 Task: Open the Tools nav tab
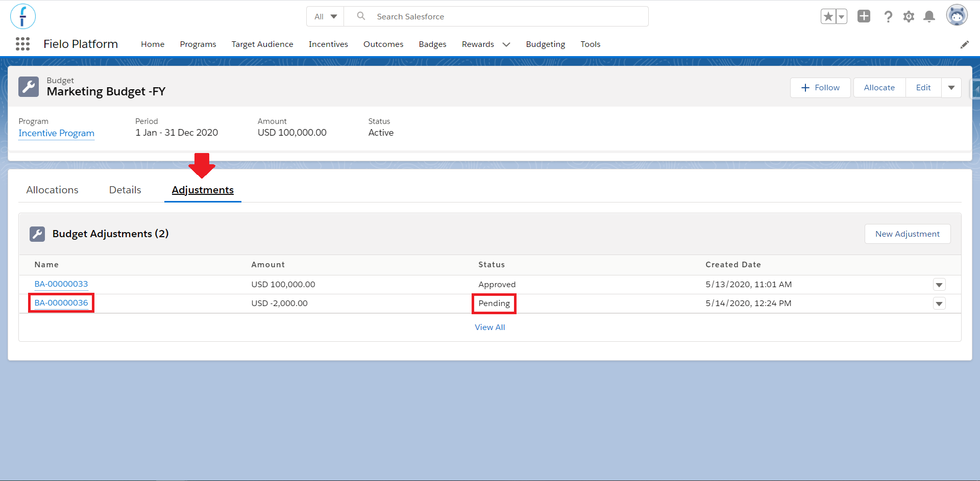click(591, 44)
